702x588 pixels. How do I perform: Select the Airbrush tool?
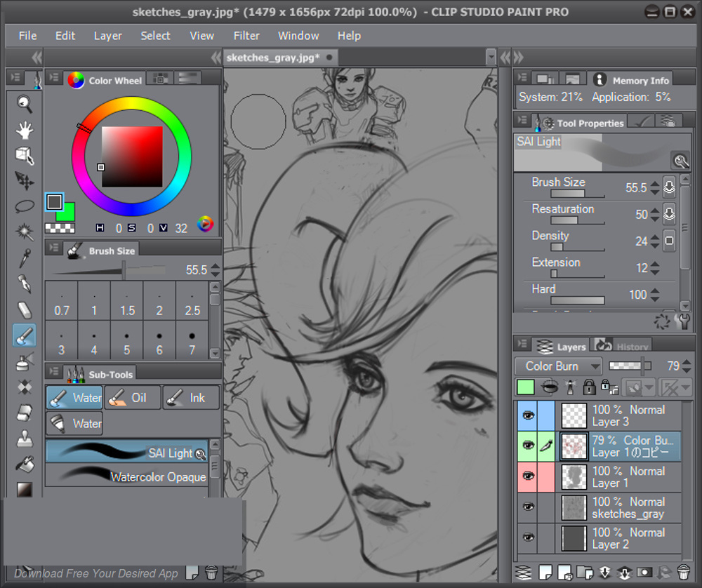[24, 361]
